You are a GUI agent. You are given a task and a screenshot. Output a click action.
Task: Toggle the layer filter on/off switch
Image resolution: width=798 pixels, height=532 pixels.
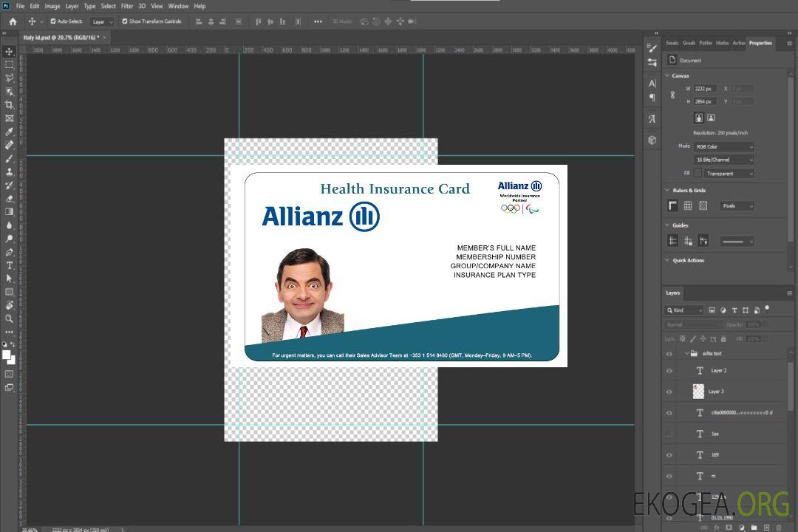coord(767,309)
